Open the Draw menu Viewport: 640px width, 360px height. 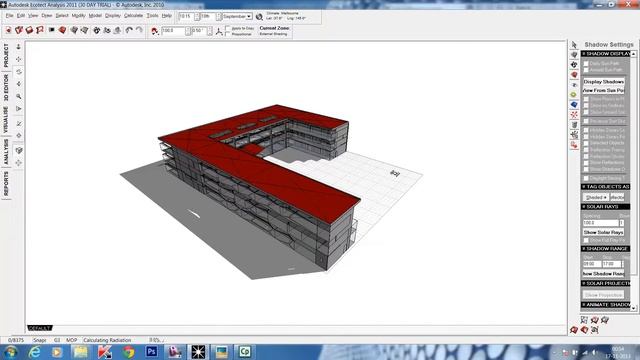[x=47, y=16]
